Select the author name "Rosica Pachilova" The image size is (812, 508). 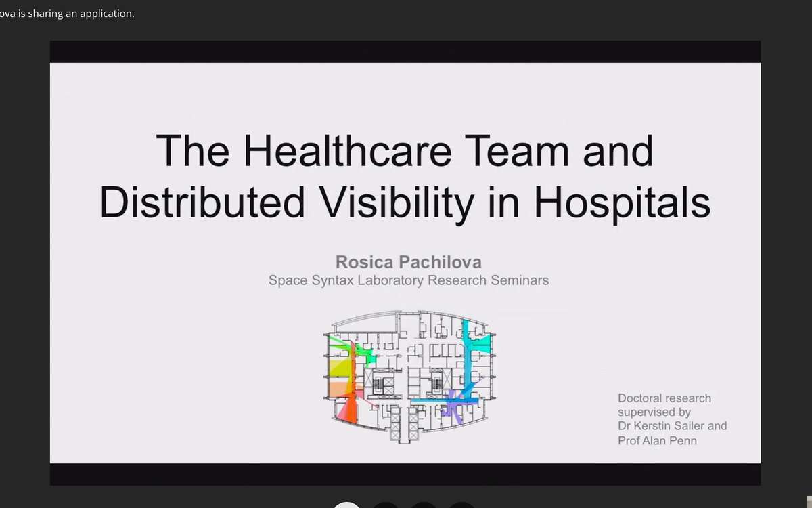tap(409, 262)
